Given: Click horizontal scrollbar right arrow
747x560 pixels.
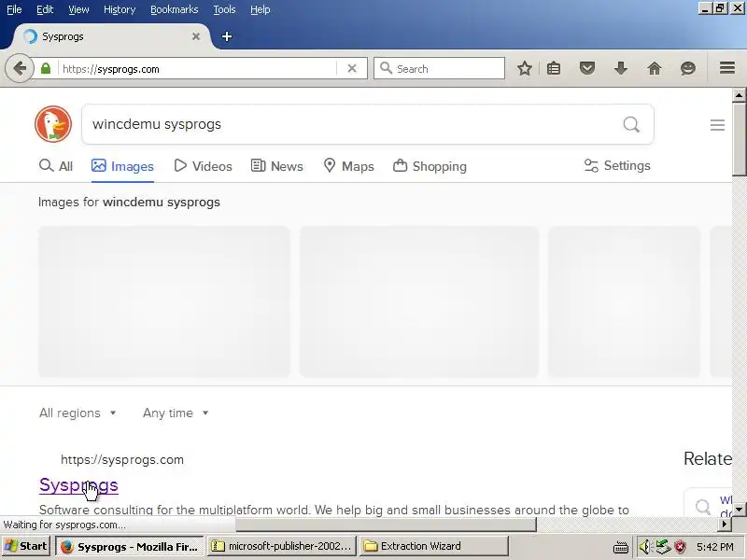Looking at the screenshot, I should click(725, 525).
